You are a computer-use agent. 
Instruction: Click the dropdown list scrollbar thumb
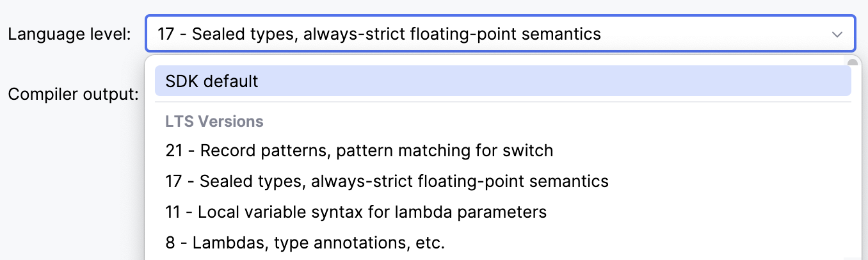point(852,63)
